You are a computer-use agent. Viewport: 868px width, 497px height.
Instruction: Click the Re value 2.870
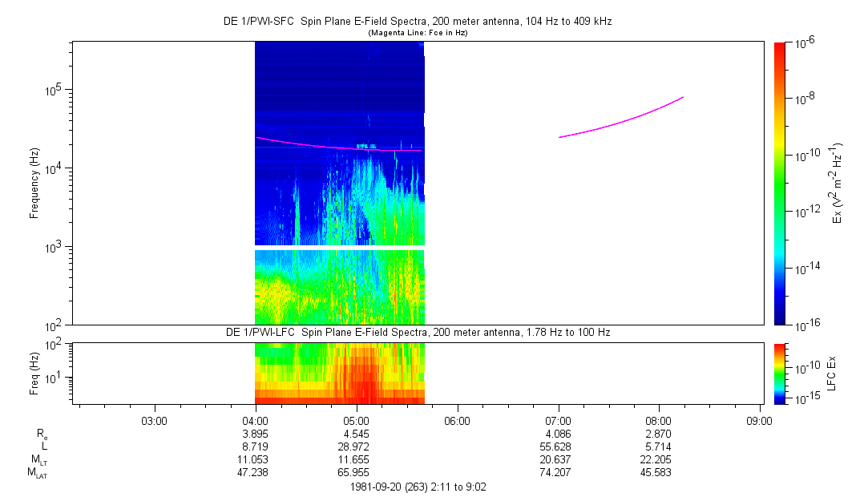(658, 433)
